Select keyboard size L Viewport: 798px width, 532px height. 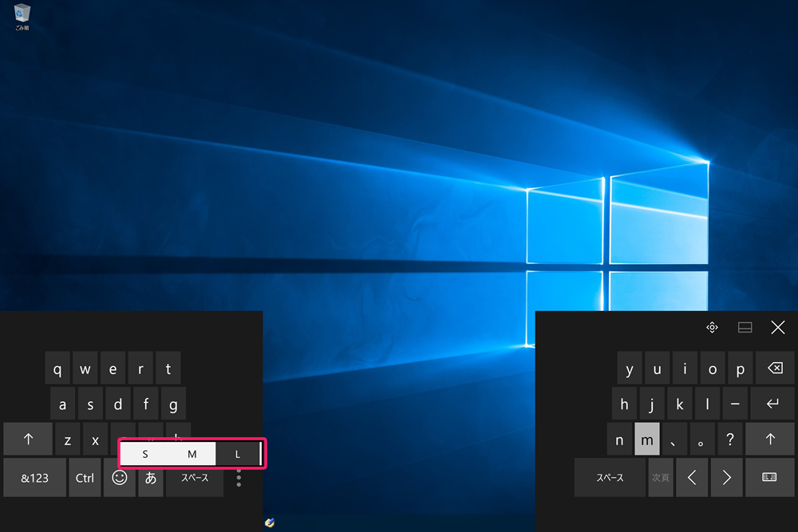[x=238, y=454]
